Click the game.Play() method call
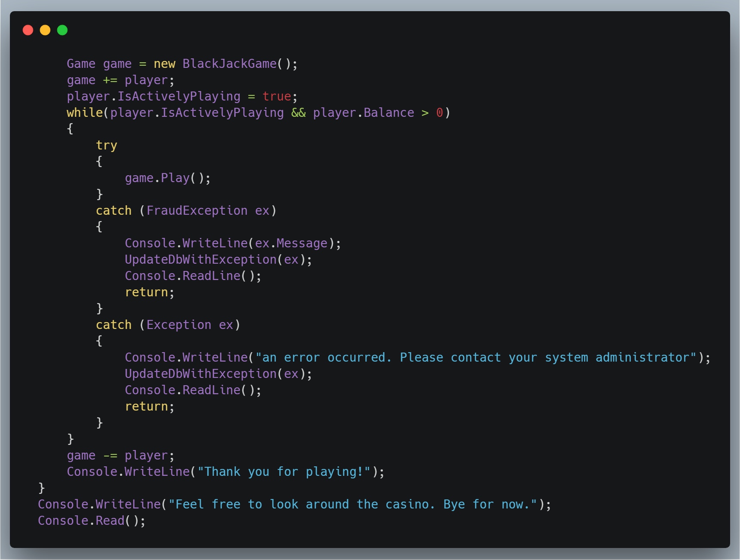 [167, 178]
